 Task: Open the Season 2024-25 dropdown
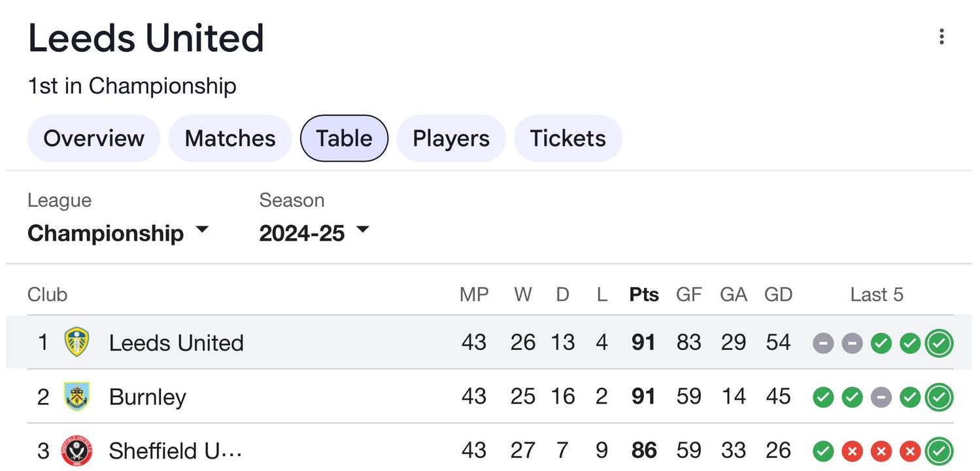[x=314, y=233]
